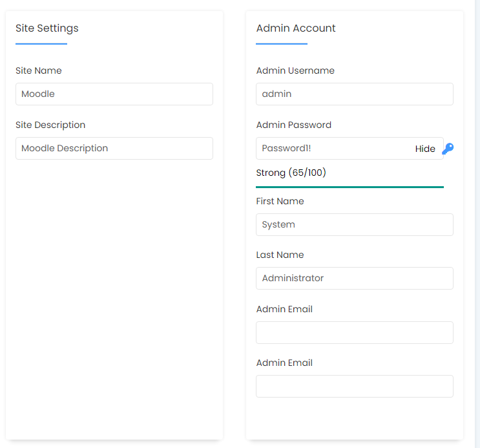Focus the Admin Password field
This screenshot has height=448, width=480.
click(350, 148)
